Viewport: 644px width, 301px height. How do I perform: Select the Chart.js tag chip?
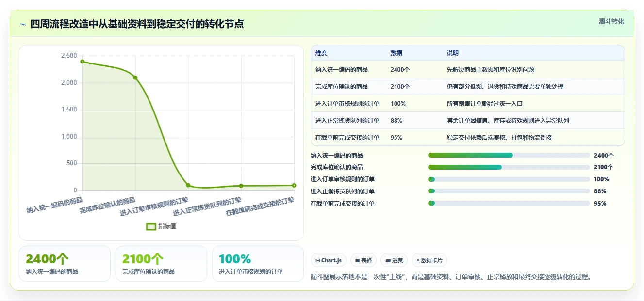[x=328, y=260]
